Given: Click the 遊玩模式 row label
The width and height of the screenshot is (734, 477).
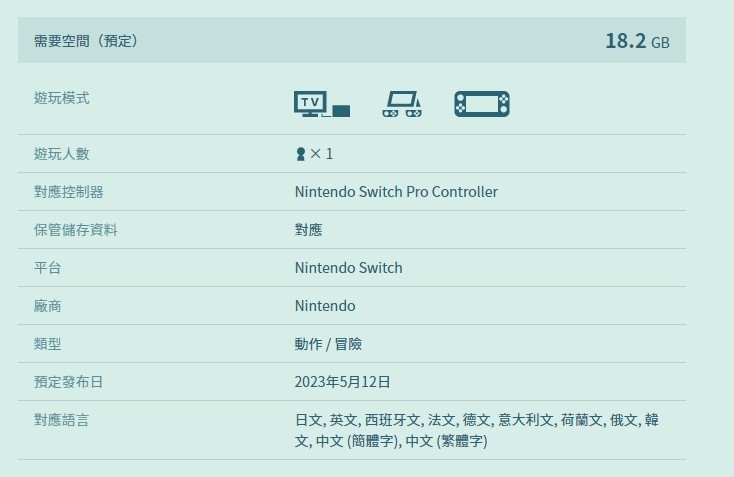Looking at the screenshot, I should [62, 98].
